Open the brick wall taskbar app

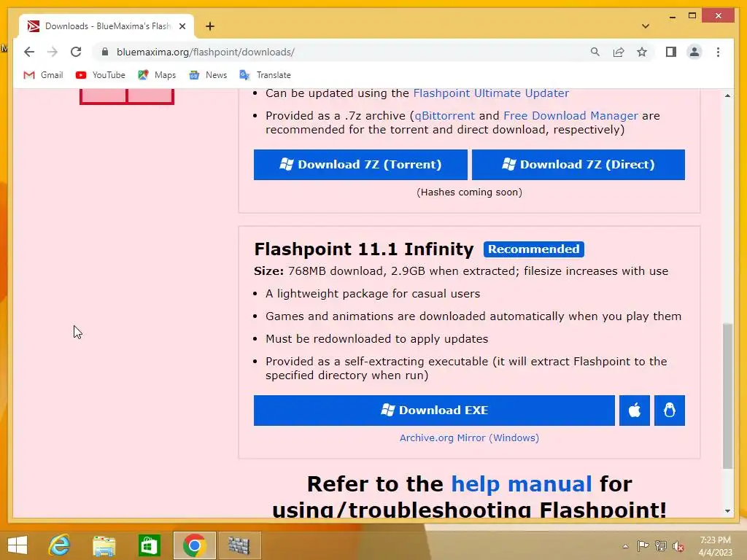(x=239, y=545)
